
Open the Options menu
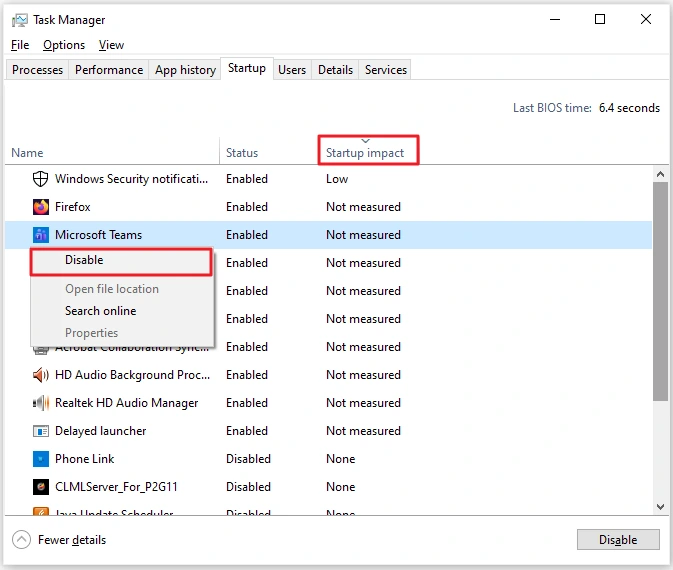[x=64, y=45]
